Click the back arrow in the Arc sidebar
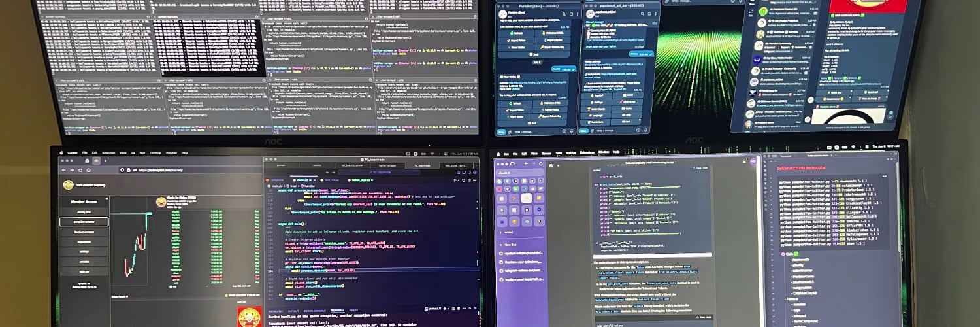The height and width of the screenshot is (327, 980). click(526, 164)
